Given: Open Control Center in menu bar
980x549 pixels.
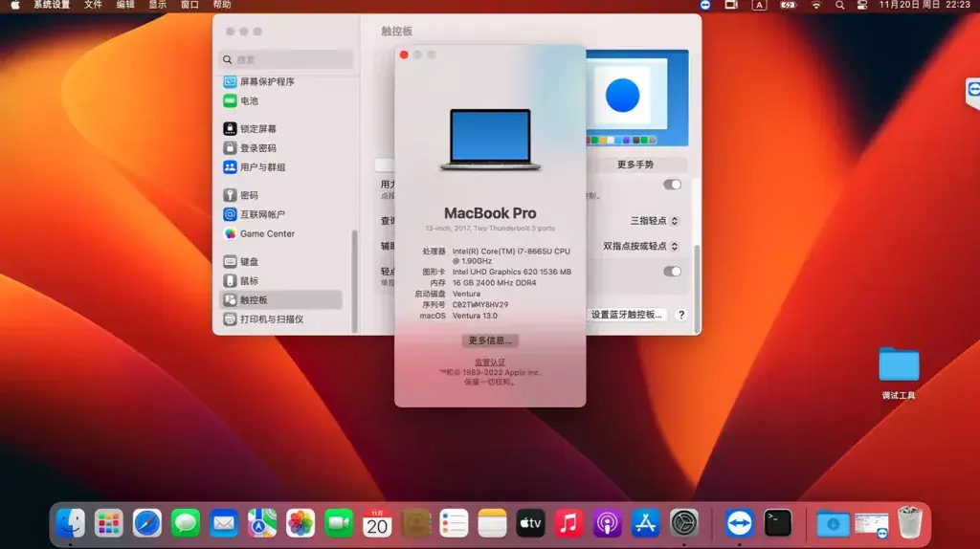Looking at the screenshot, I should (x=862, y=5).
